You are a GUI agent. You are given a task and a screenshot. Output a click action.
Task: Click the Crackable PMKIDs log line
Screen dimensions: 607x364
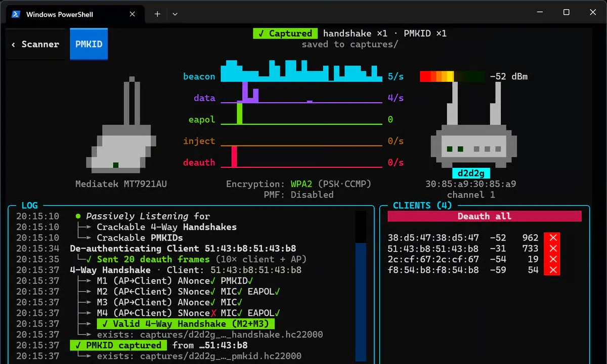pos(140,238)
